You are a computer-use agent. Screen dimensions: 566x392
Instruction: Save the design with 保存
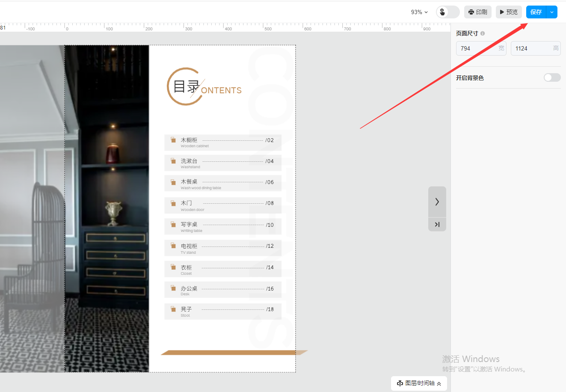pyautogui.click(x=536, y=12)
